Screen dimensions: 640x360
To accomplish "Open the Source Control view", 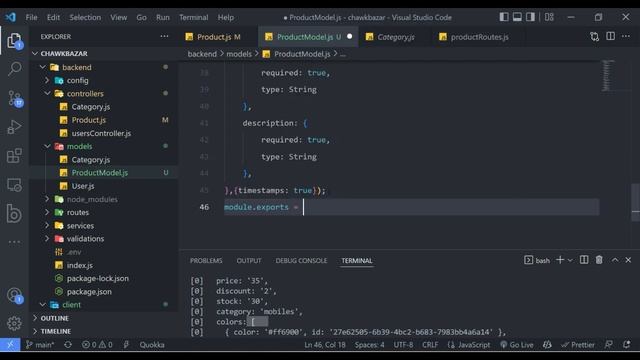I will click(15, 98).
